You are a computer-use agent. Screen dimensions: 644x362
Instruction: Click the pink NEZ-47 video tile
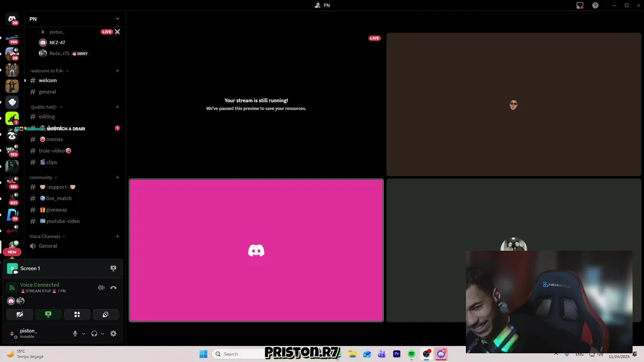(256, 250)
